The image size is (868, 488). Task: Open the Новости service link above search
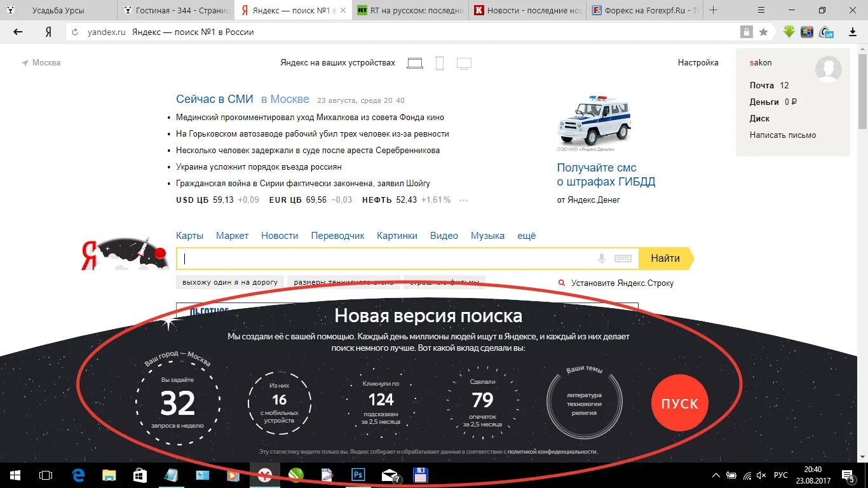click(280, 236)
